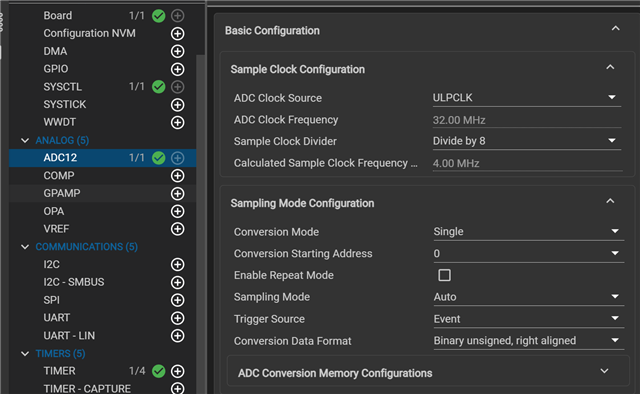Add another TIMER instance

point(177,371)
